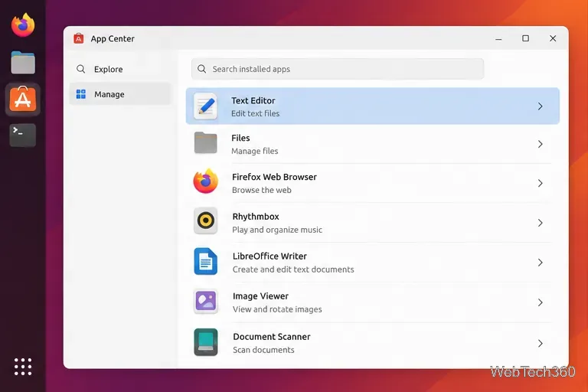This screenshot has width=588, height=392.
Task: Close the App Center window
Action: click(x=553, y=38)
